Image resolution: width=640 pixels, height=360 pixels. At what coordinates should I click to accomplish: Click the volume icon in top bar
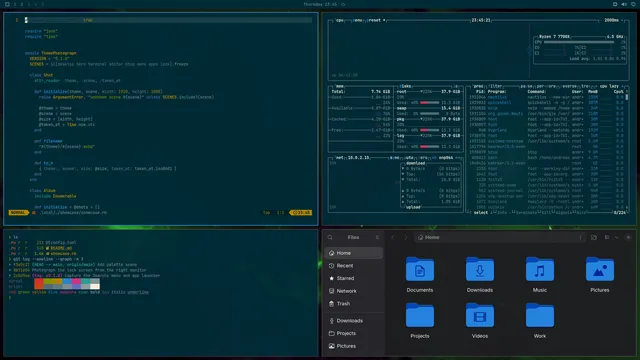[x=624, y=4]
